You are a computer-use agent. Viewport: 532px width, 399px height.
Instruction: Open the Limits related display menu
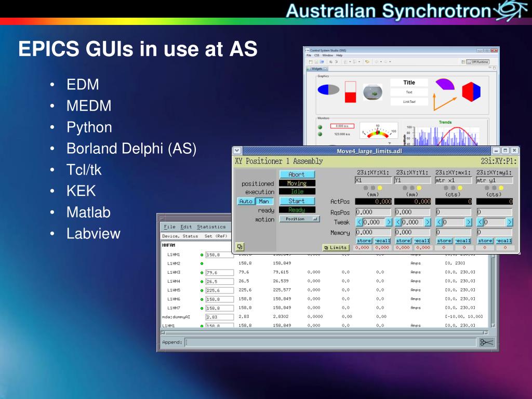336,247
